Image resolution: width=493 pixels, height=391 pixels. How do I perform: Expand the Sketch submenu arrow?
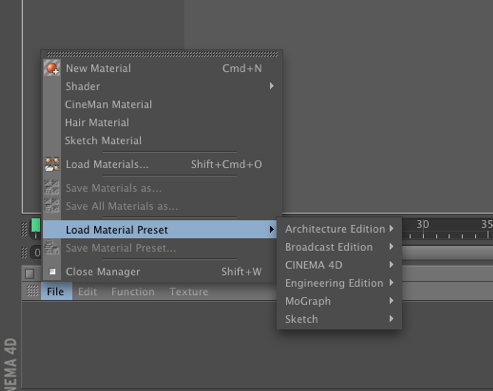(x=392, y=319)
